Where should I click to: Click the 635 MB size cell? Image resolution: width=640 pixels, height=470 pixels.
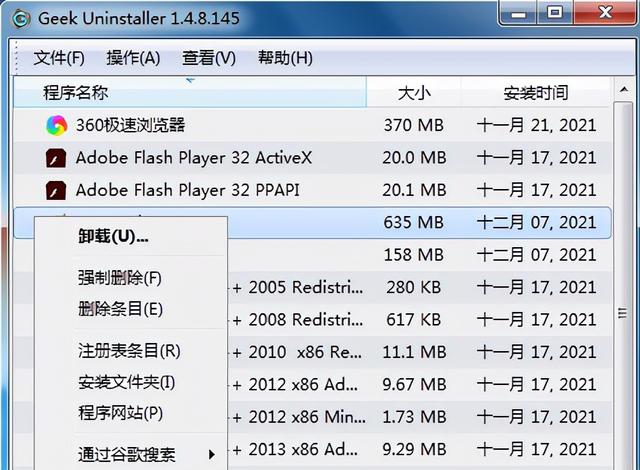pos(413,223)
